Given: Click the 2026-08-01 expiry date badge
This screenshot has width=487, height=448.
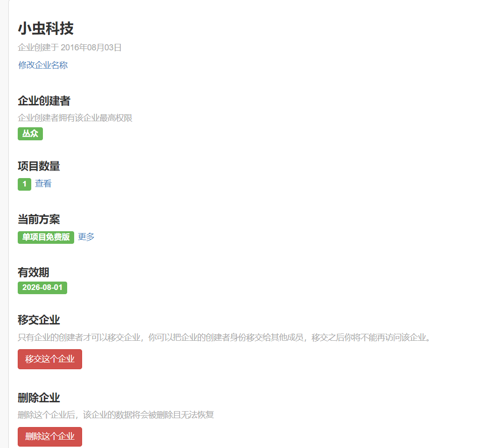Looking at the screenshot, I should click(42, 288).
